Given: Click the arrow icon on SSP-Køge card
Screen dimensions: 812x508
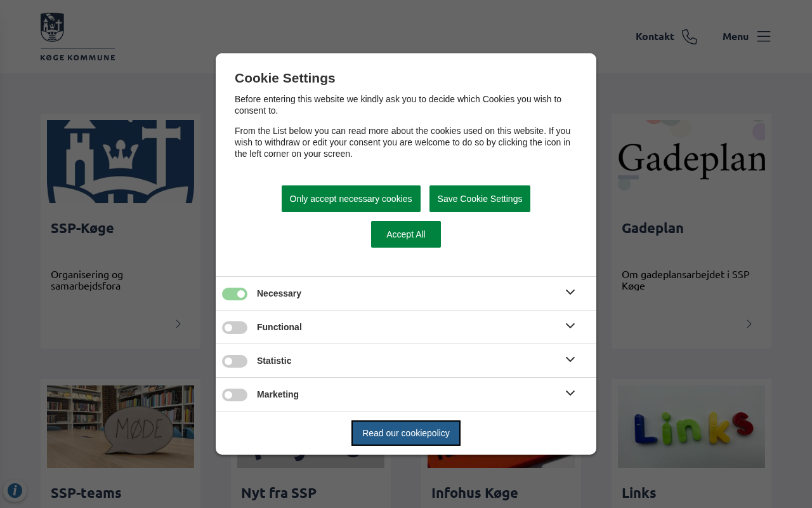Looking at the screenshot, I should [178, 324].
